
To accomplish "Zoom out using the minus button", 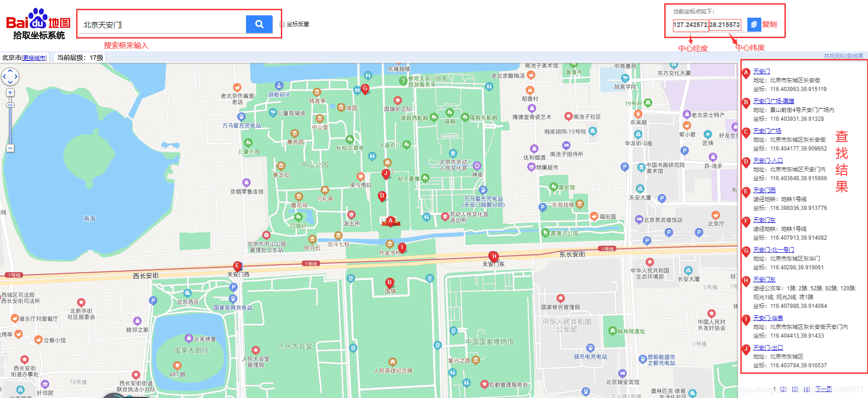I will [10, 148].
